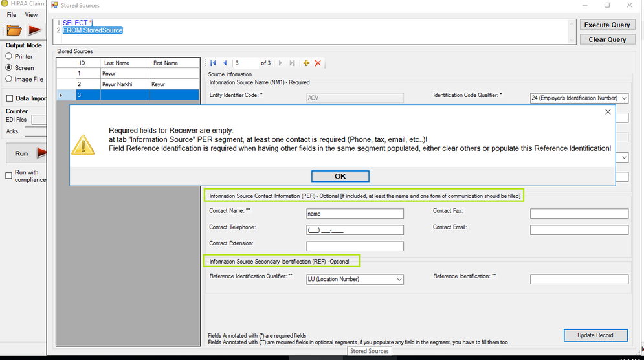Screen dimensions: 644x360
Task: Click the row 3 selector arrow in grid
Action: pyautogui.click(x=61, y=95)
